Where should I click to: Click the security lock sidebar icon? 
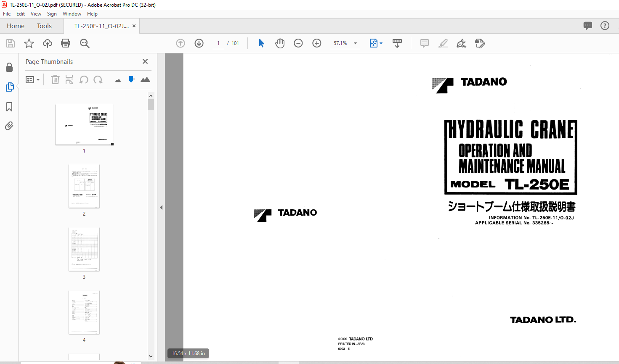pos(9,67)
